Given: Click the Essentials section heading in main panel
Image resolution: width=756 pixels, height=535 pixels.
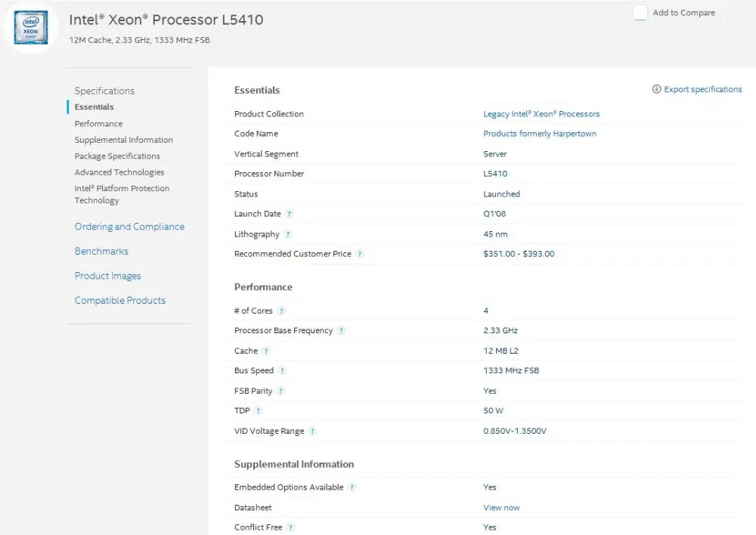Looking at the screenshot, I should pyautogui.click(x=257, y=90).
